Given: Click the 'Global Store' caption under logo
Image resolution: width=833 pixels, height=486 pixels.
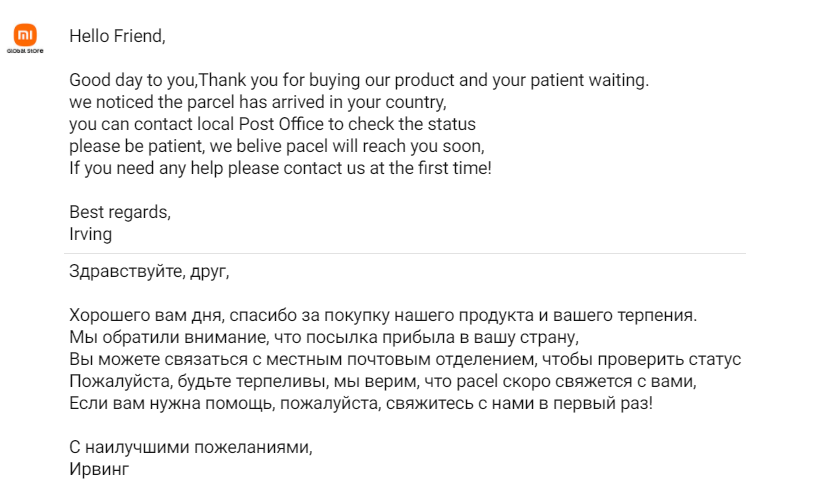Looking at the screenshot, I should 25,51.
